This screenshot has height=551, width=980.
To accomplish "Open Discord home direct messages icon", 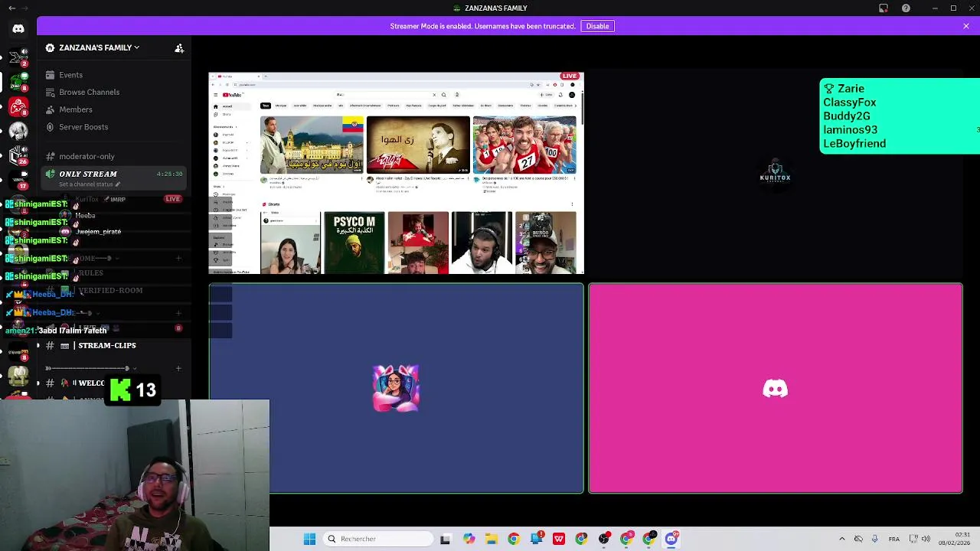I will point(18,29).
